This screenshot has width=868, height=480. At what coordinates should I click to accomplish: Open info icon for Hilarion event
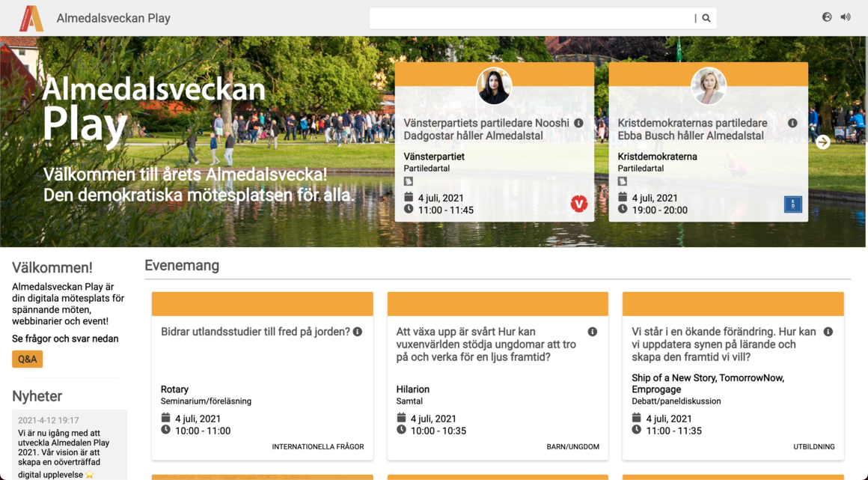click(x=593, y=332)
